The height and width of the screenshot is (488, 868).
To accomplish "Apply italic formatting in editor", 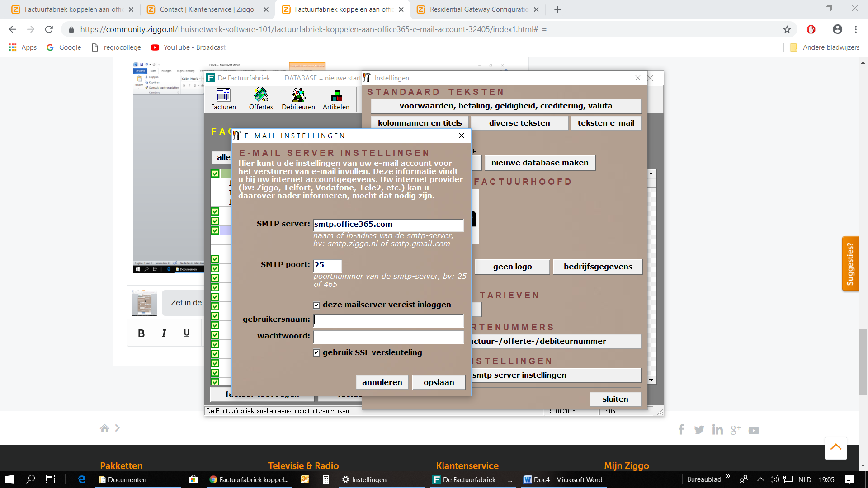I will pyautogui.click(x=164, y=333).
